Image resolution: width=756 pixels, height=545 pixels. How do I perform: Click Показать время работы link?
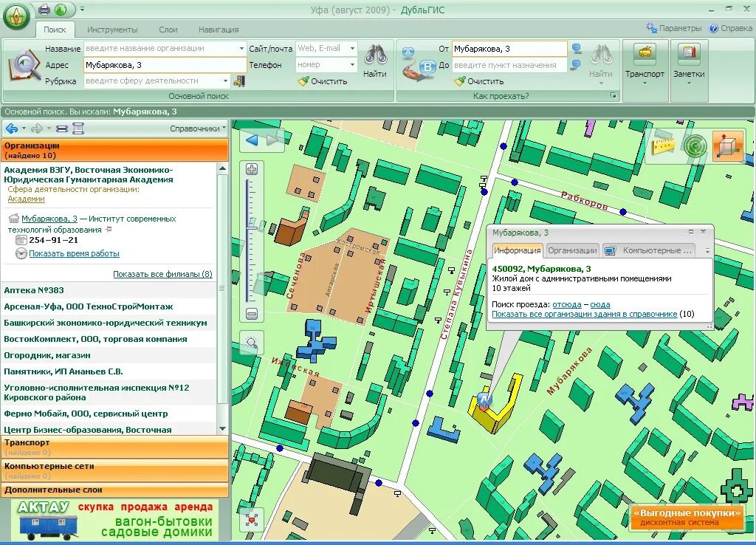[75, 253]
